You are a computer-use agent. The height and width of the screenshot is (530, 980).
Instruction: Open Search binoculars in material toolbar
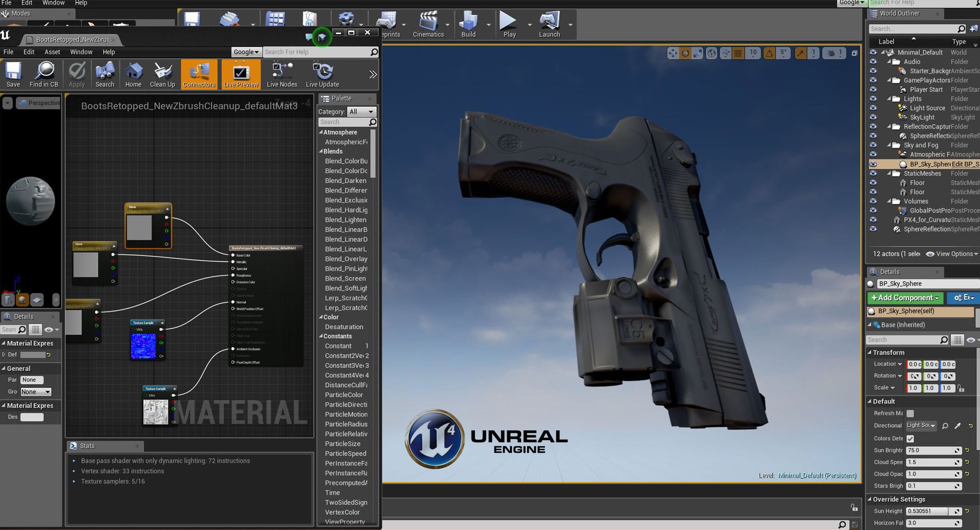pos(105,74)
